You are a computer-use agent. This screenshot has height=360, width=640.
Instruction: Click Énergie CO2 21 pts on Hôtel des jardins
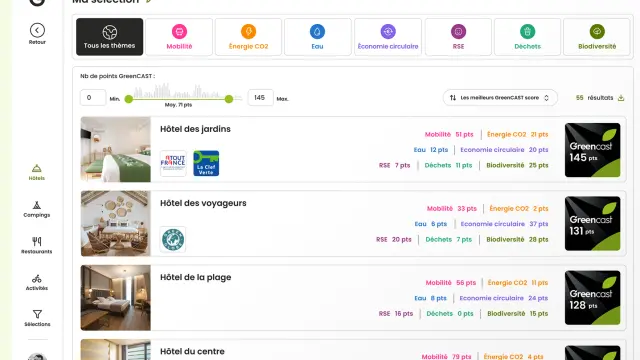click(518, 134)
